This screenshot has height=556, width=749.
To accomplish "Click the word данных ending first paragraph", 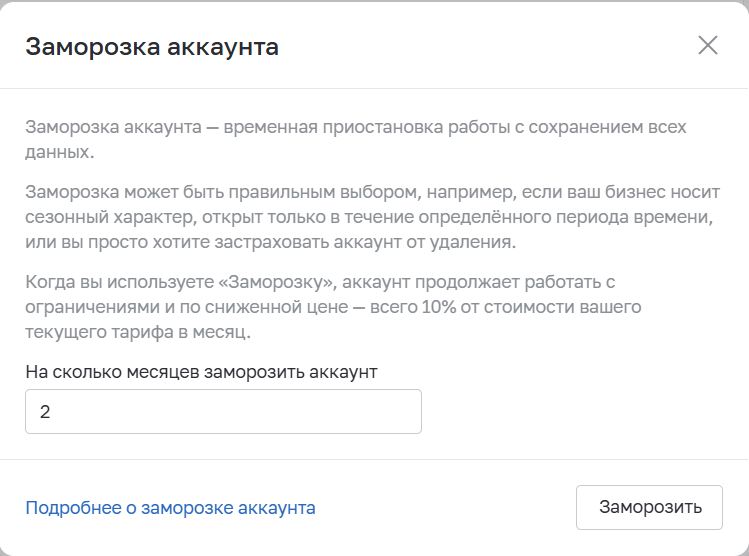I will 59,152.
